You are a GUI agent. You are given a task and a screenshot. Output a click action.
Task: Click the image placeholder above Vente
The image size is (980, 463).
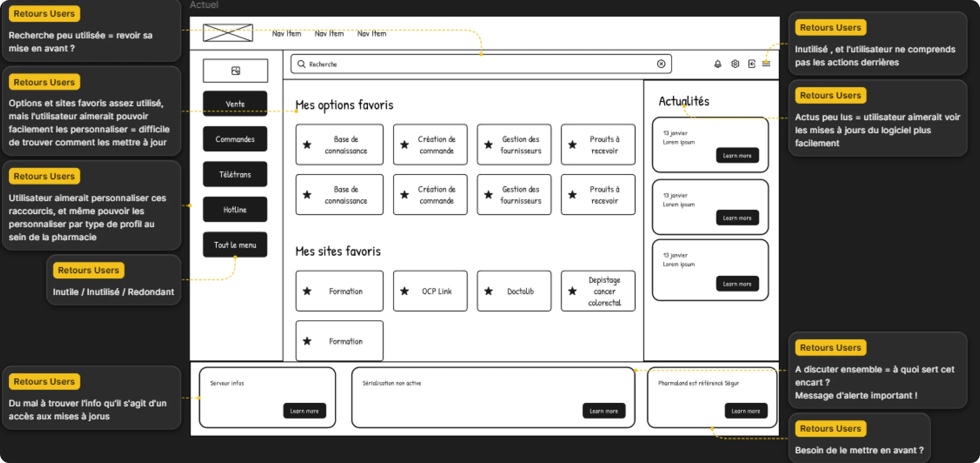pyautogui.click(x=235, y=71)
